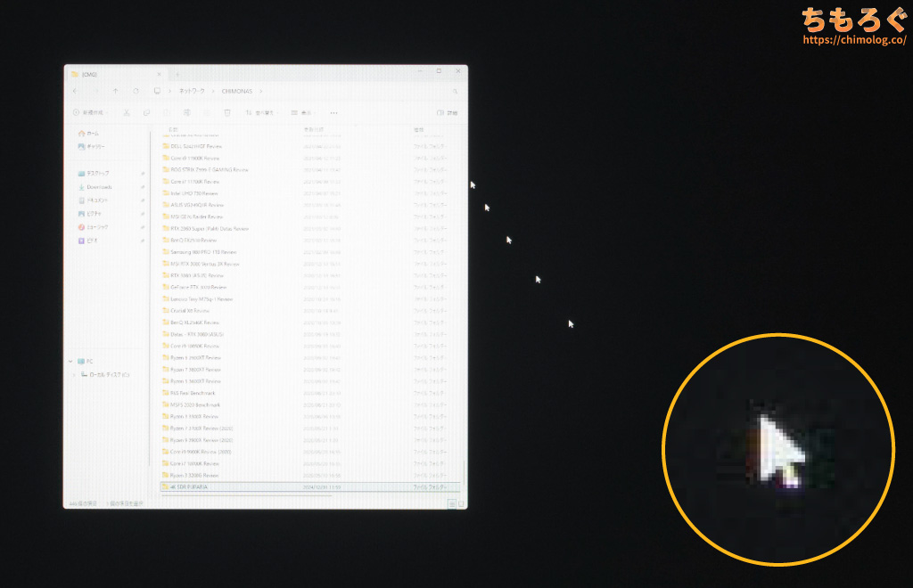Click the search magnifier icon

(x=456, y=91)
